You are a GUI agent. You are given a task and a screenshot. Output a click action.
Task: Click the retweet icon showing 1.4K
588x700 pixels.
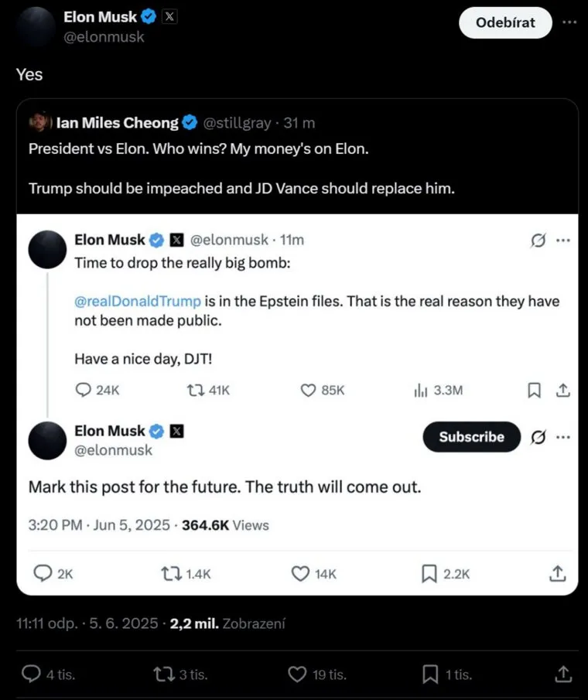pos(168,573)
